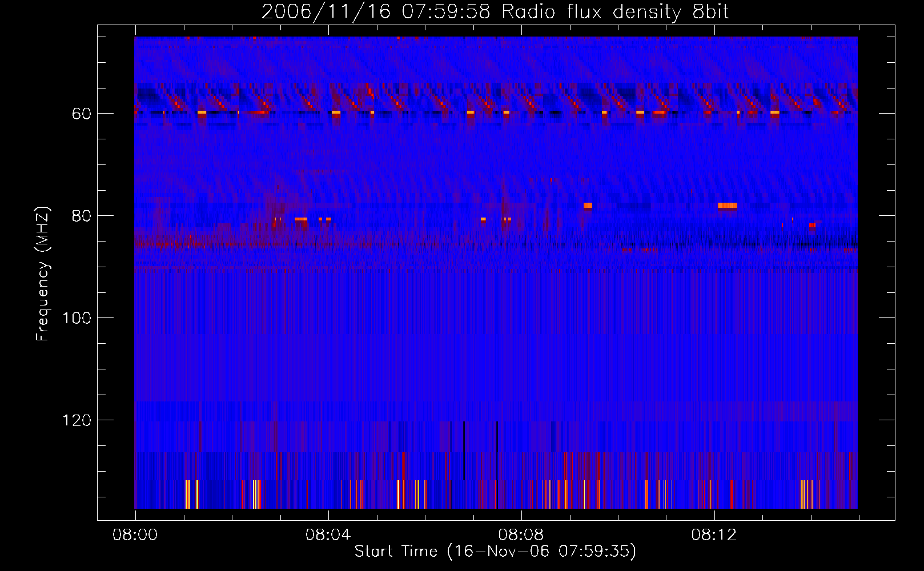Click the 'Start Time (16-Nov-06 07:59:35)' x-axis label
This screenshot has width=924, height=571.
(x=495, y=552)
